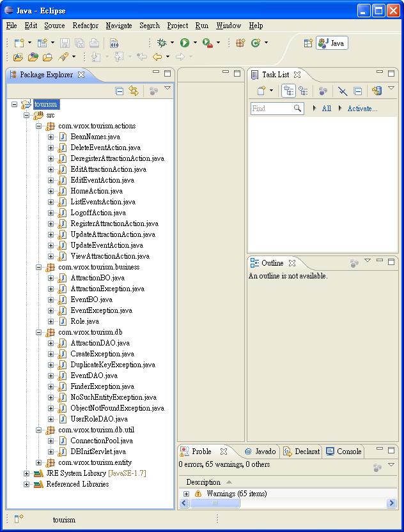Click the New Task icon in Task List
404x532 pixels.
point(261,91)
